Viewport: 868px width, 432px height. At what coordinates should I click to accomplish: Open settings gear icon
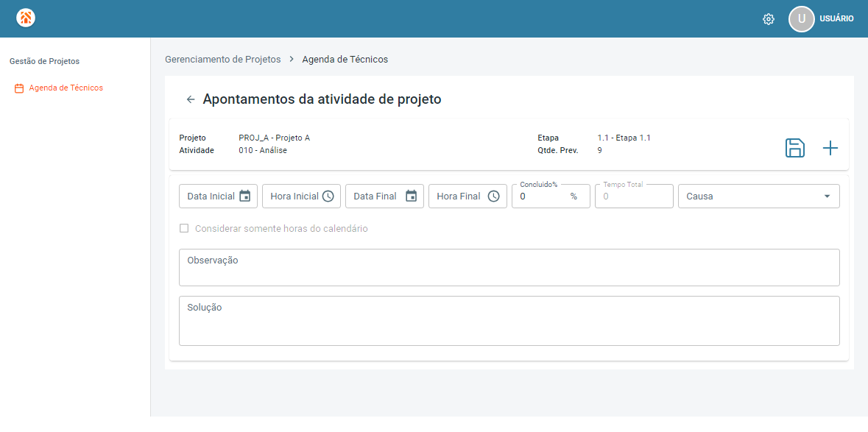769,19
